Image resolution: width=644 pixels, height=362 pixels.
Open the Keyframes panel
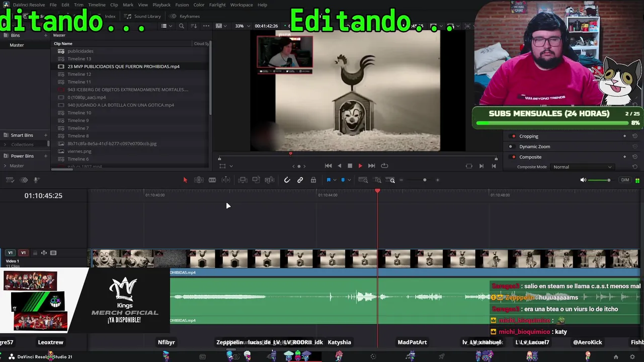point(185,16)
